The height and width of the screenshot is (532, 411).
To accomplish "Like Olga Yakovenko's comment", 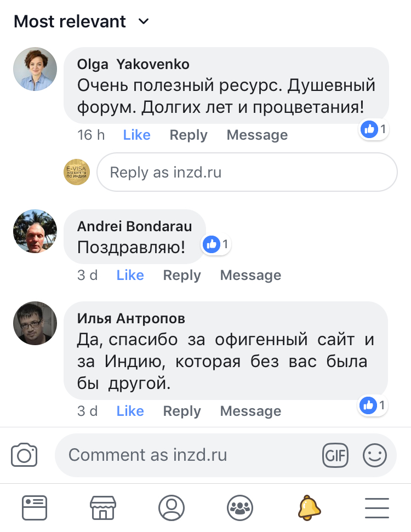I will 136,135.
